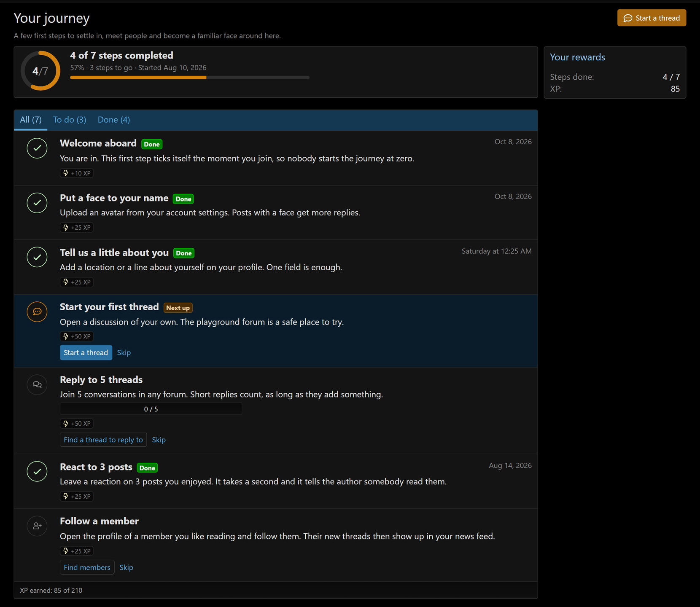Click the Welcome aboard title
The width and height of the screenshot is (700, 607).
(x=98, y=143)
